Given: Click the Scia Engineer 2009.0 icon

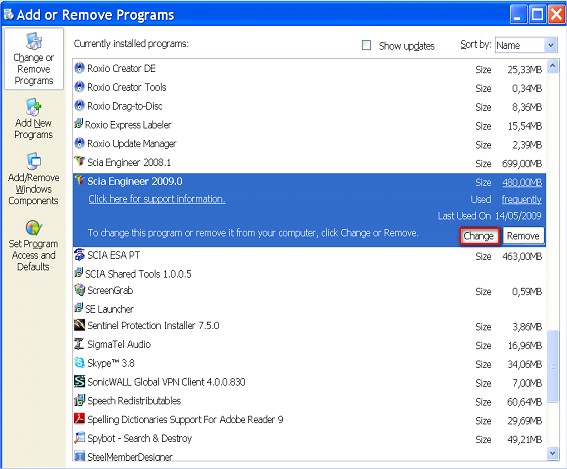Looking at the screenshot, I should 79,180.
